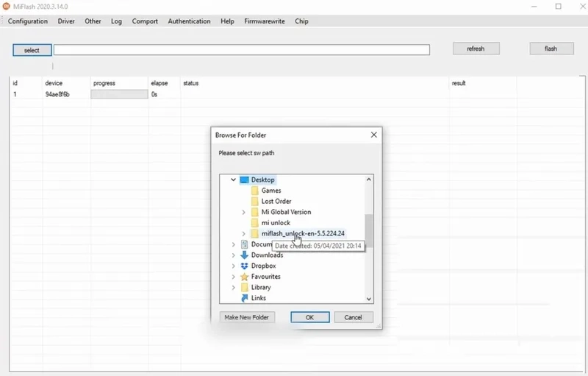Viewport: 588px width, 376px height.
Task: Select the Downloads folder
Action: 267,255
